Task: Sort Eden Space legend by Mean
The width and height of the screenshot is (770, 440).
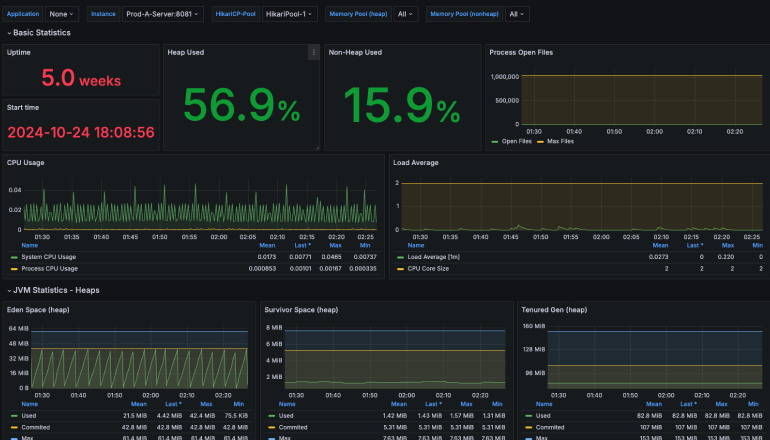Action: (138, 404)
